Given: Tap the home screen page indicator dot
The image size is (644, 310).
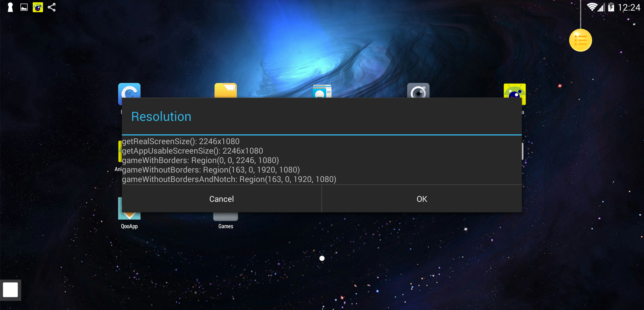Looking at the screenshot, I should tap(322, 258).
